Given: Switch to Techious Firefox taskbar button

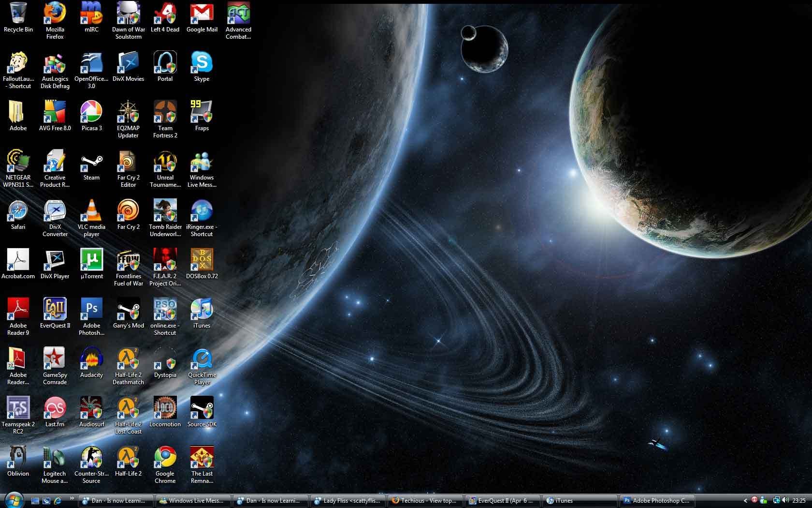Looking at the screenshot, I should tap(425, 501).
